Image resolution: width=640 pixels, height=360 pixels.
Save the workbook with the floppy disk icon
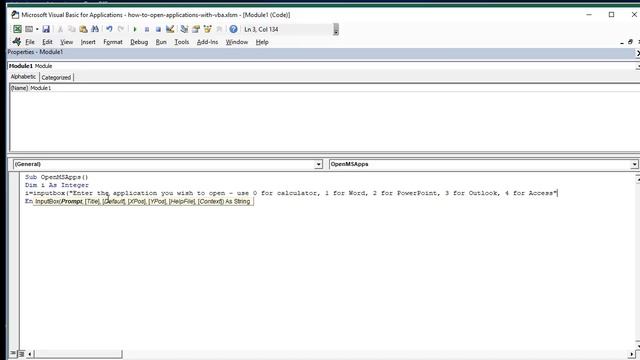point(46,29)
